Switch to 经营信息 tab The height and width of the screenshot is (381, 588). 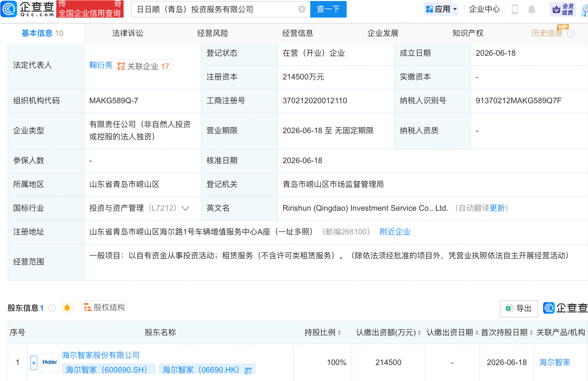click(298, 33)
